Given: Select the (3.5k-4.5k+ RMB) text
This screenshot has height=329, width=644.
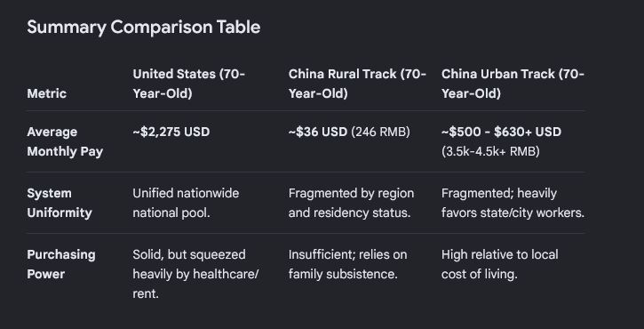Looking at the screenshot, I should coord(490,152).
